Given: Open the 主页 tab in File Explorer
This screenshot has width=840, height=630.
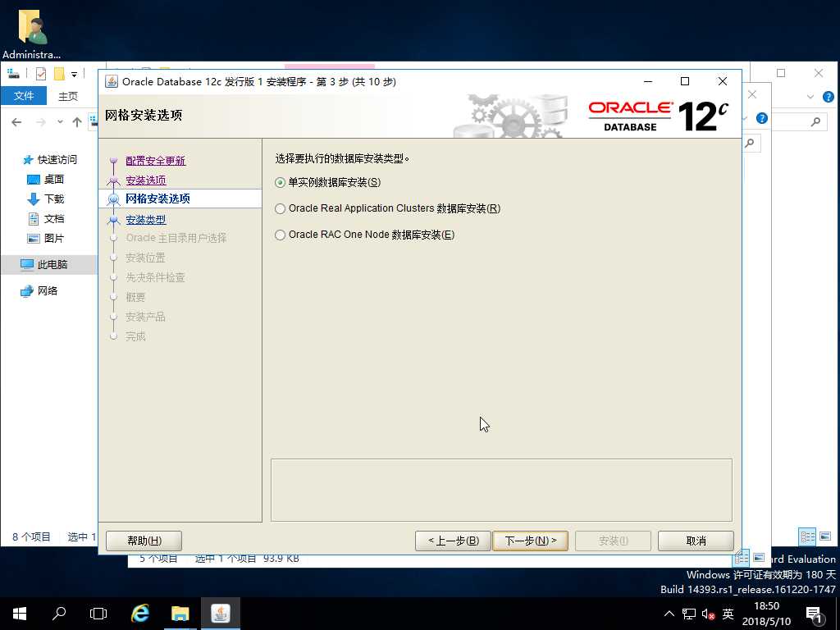Looking at the screenshot, I should (68, 97).
